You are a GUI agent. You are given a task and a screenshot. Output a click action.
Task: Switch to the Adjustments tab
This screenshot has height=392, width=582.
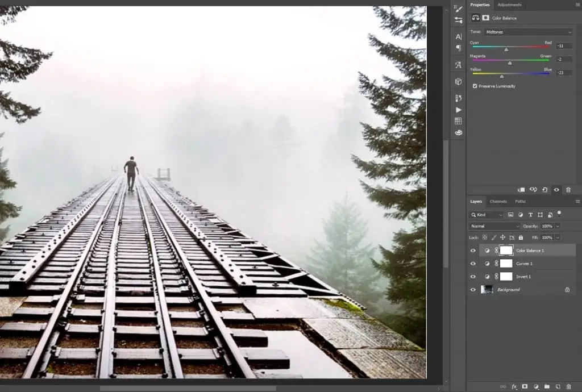pos(509,5)
